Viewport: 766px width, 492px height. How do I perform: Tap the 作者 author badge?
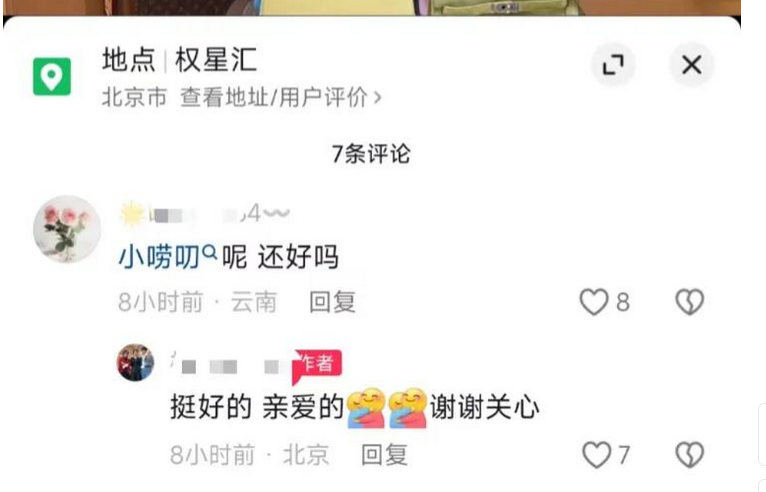click(317, 364)
